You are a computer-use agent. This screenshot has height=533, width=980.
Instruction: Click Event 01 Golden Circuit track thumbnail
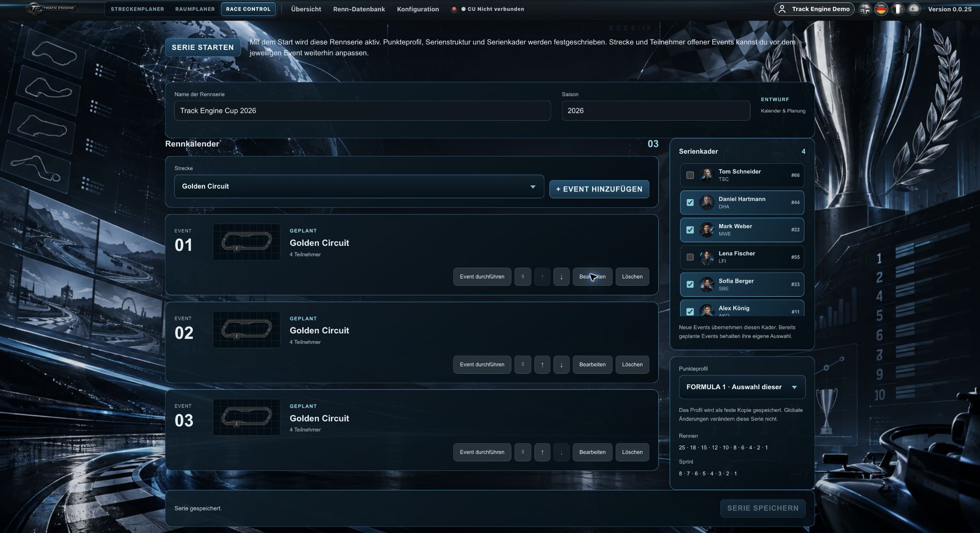[247, 242]
